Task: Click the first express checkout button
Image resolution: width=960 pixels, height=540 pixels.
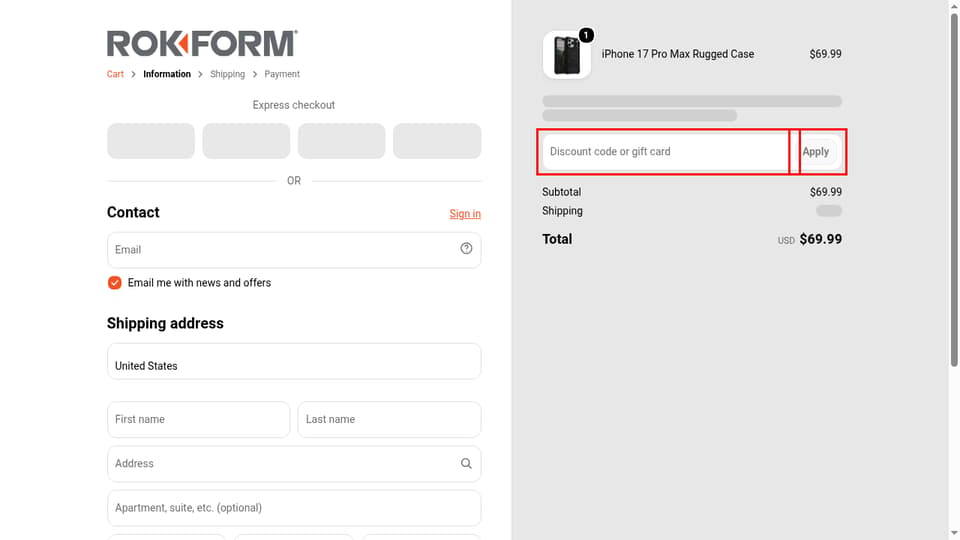Action: tap(151, 141)
